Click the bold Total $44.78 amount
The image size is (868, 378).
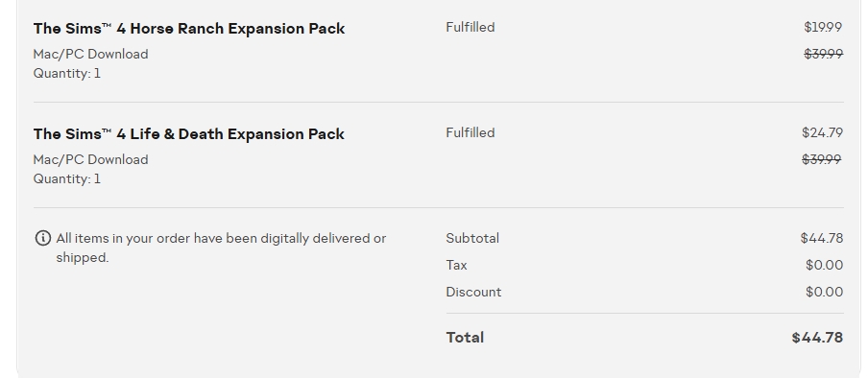[817, 338]
